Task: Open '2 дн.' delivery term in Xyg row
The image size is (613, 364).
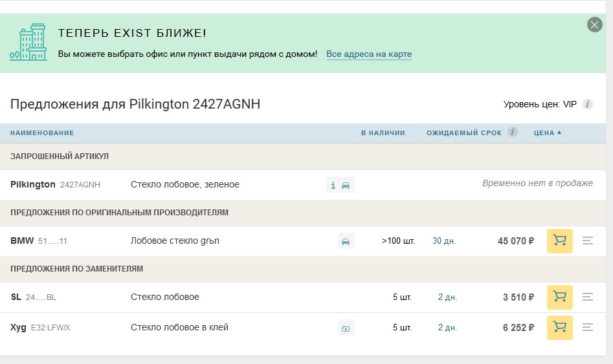Action: tap(447, 328)
